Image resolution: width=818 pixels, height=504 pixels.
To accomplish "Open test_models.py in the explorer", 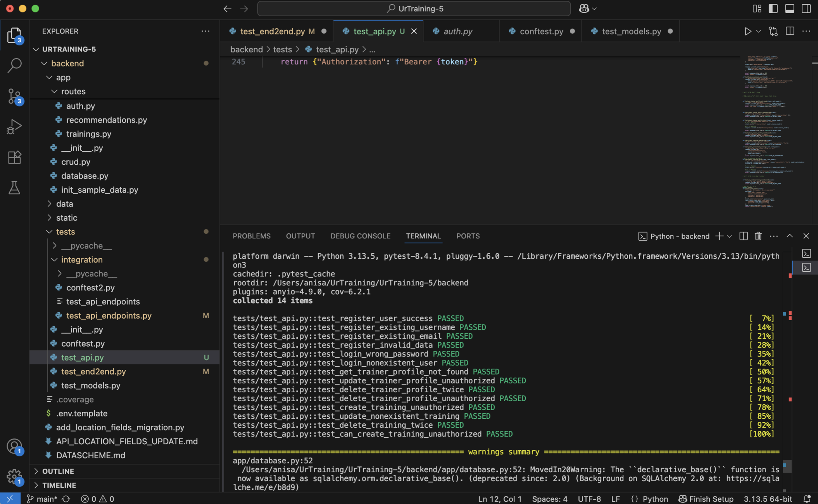I will click(91, 385).
